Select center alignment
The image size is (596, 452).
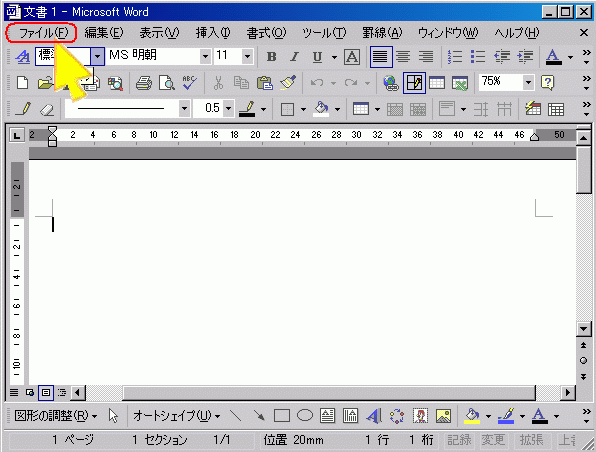[x=403, y=57]
